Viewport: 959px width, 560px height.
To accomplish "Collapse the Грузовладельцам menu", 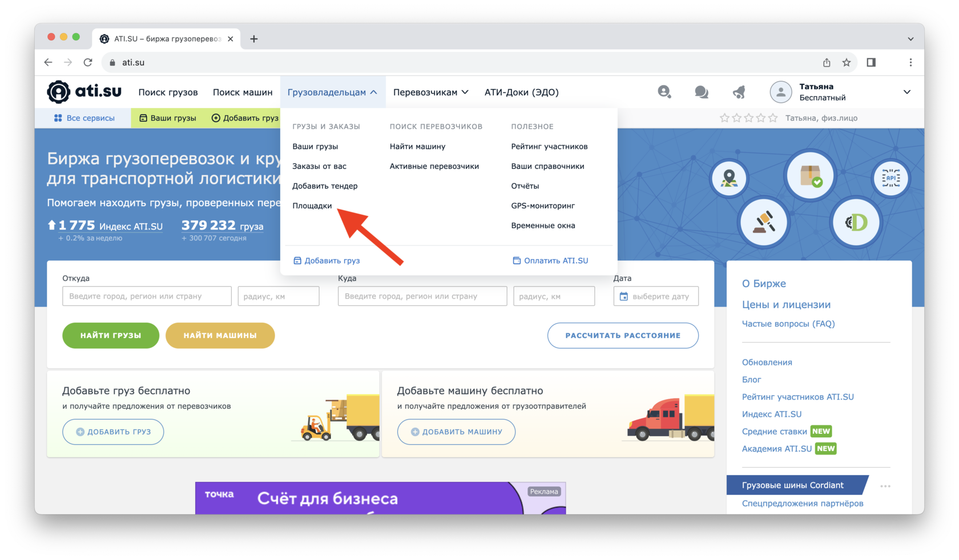I will [332, 92].
